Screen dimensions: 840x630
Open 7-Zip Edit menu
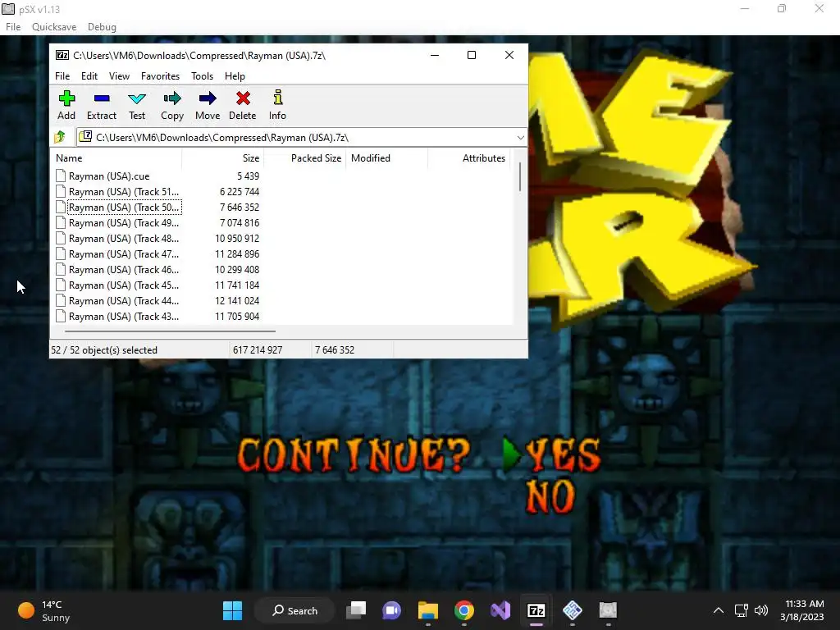(89, 76)
